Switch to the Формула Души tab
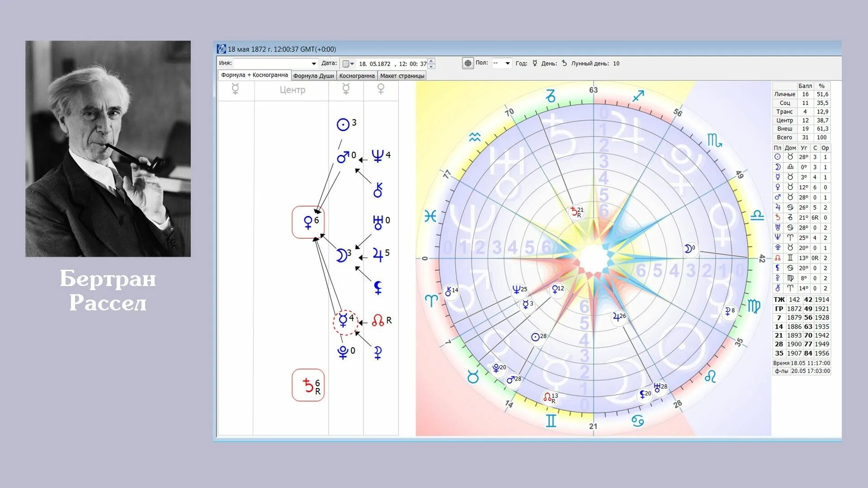868x488 pixels. pyautogui.click(x=313, y=76)
